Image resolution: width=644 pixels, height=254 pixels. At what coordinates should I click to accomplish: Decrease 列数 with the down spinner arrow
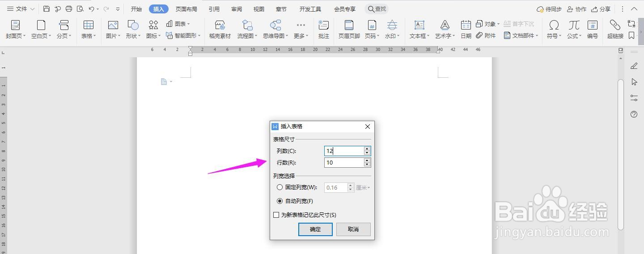coord(367,153)
